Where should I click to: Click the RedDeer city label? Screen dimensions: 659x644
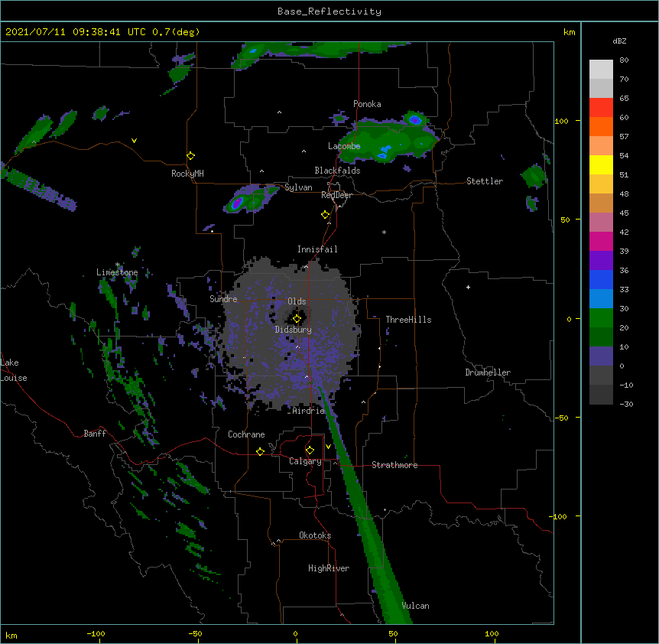point(336,195)
